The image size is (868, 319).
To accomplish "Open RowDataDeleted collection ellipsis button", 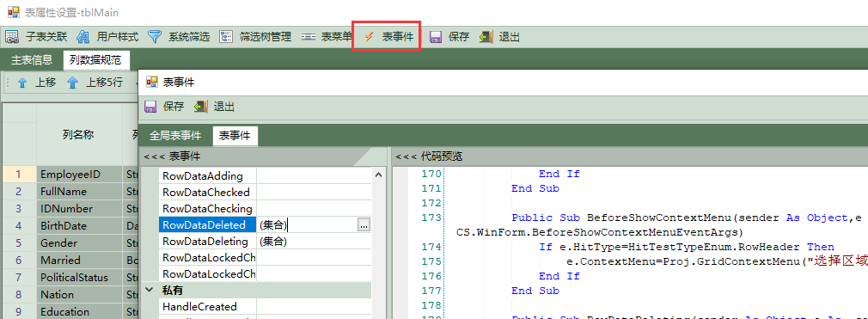I will (x=364, y=225).
